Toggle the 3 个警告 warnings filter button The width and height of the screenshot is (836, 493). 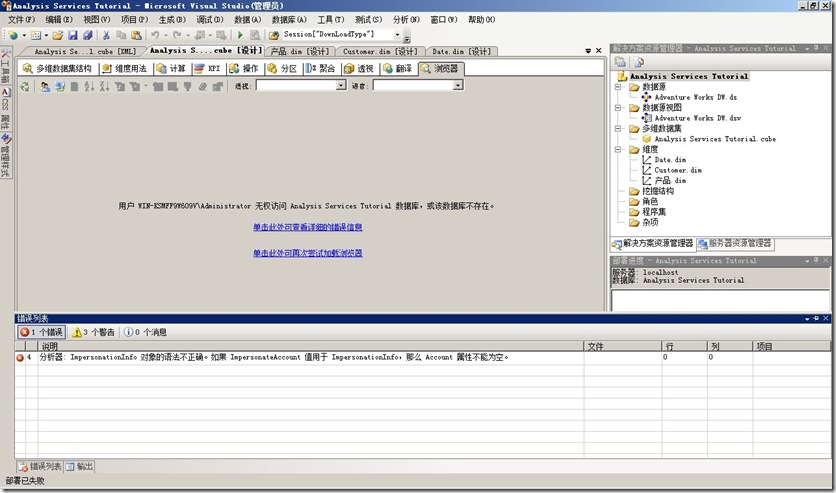[x=93, y=332]
